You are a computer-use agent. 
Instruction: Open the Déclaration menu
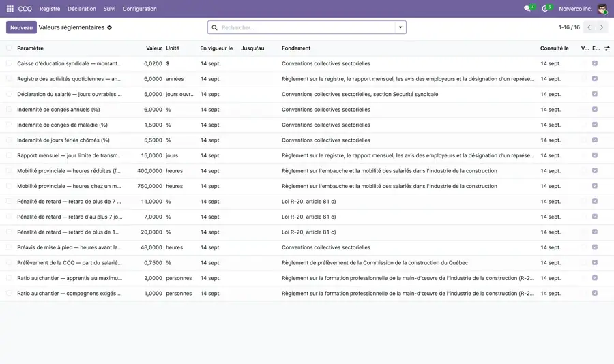tap(82, 9)
